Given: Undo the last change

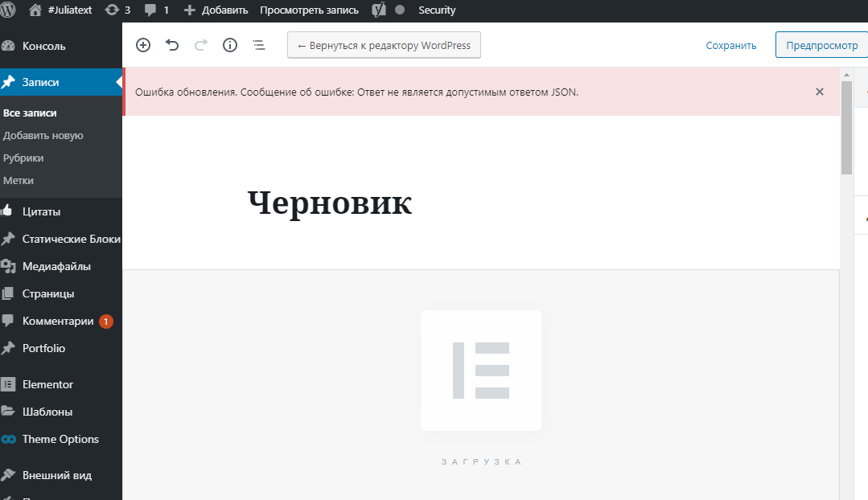Looking at the screenshot, I should coord(171,45).
